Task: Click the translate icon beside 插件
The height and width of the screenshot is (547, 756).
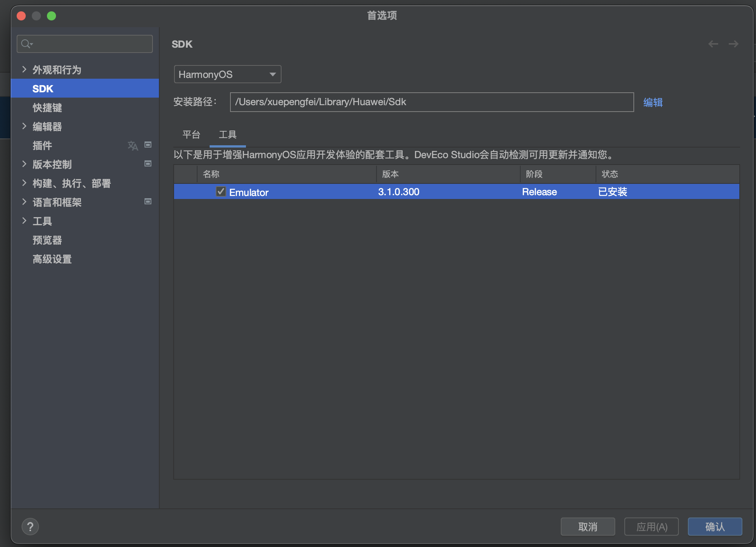Action: [x=133, y=145]
